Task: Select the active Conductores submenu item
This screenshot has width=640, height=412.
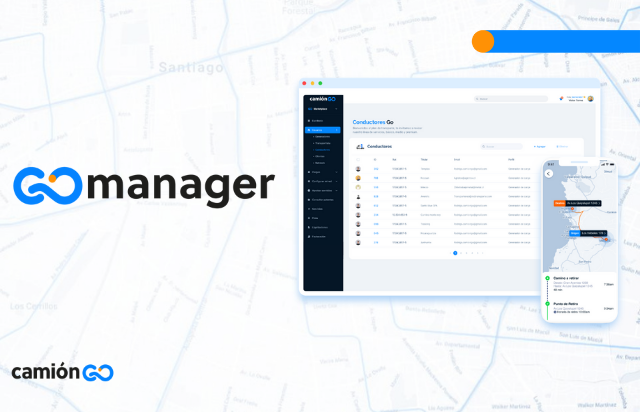Action: pos(322,150)
